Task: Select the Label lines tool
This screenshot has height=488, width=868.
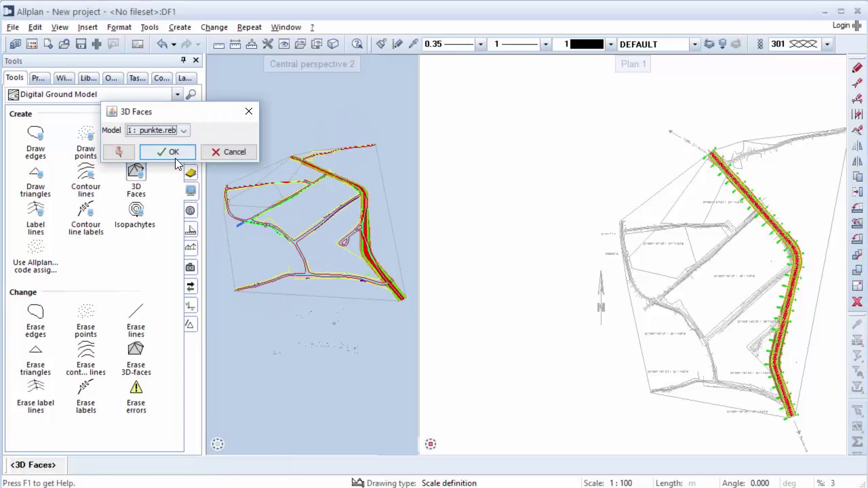Action: click(35, 218)
